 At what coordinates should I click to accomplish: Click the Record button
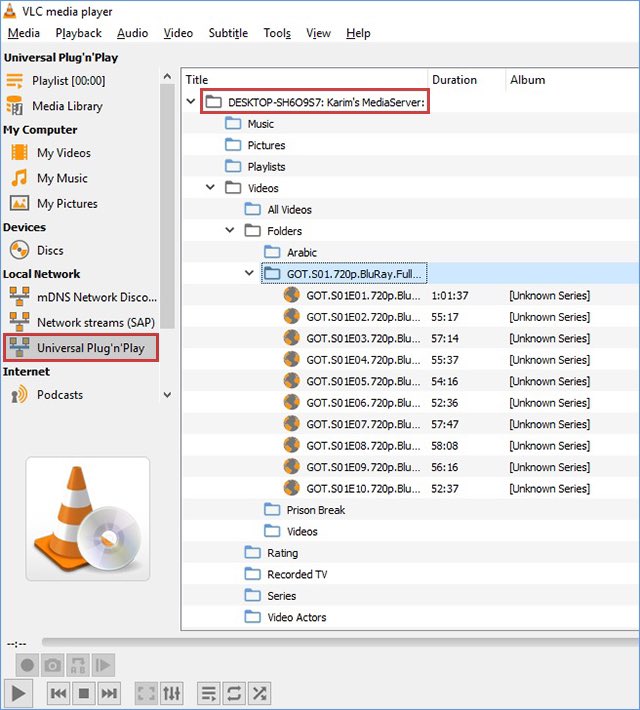pyautogui.click(x=27, y=665)
